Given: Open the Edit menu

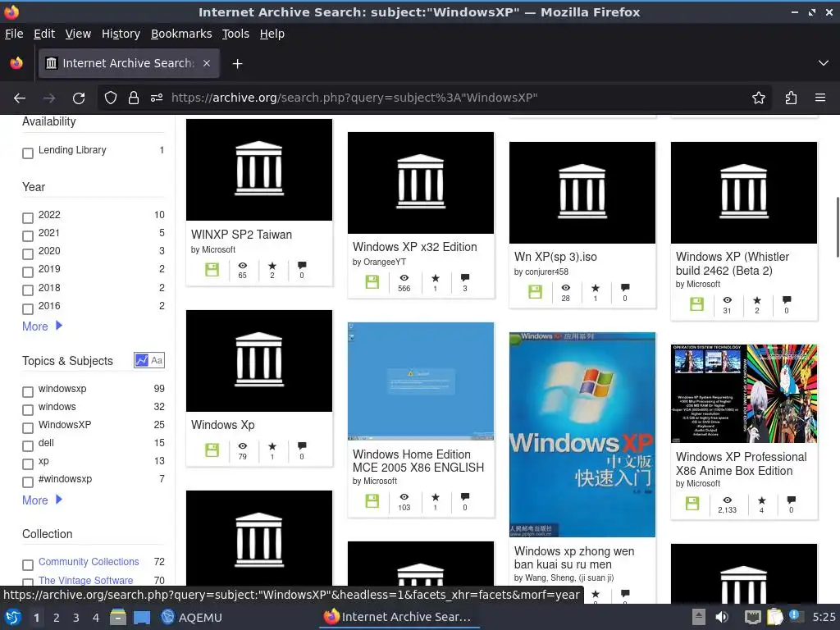Looking at the screenshot, I should [44, 34].
